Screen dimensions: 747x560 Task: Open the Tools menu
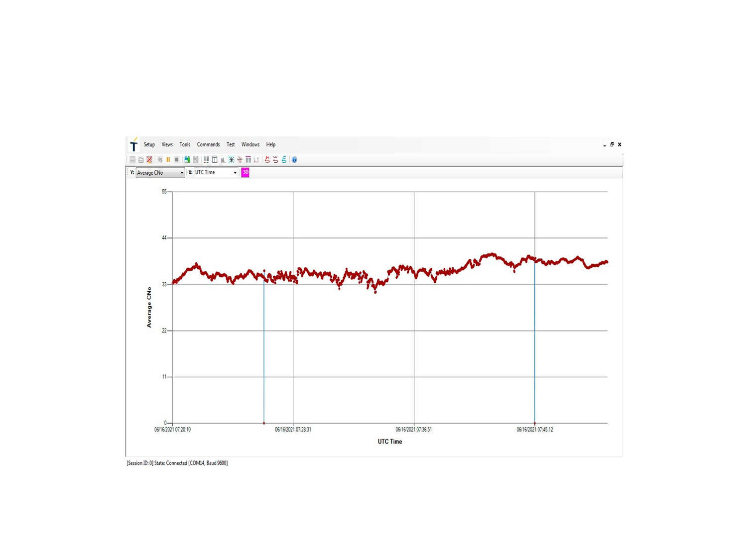click(x=185, y=145)
